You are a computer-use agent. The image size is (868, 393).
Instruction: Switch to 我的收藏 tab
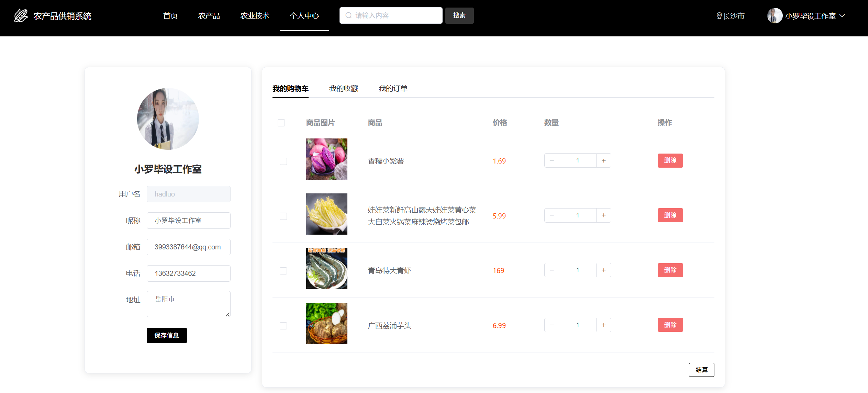[x=343, y=89]
